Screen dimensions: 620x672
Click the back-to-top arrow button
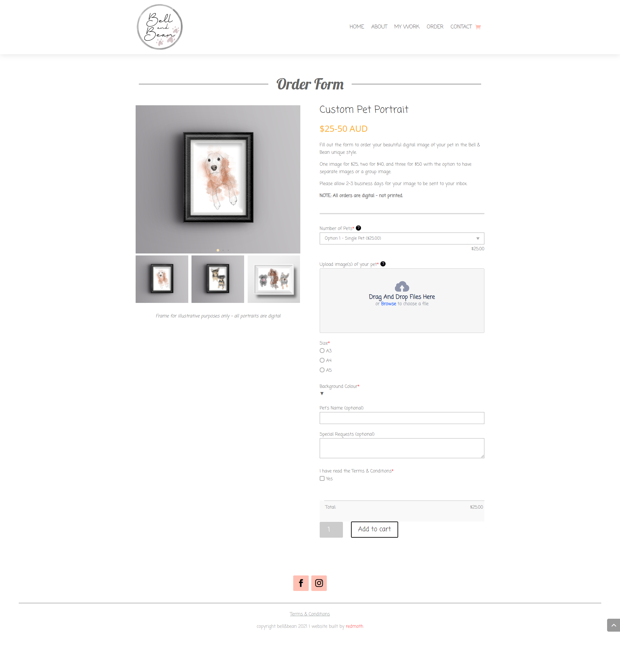[x=613, y=625]
